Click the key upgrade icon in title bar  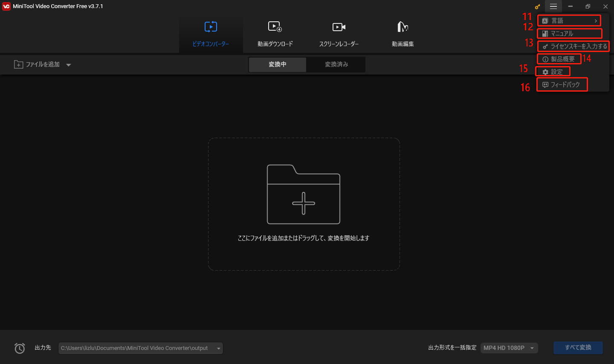click(537, 6)
